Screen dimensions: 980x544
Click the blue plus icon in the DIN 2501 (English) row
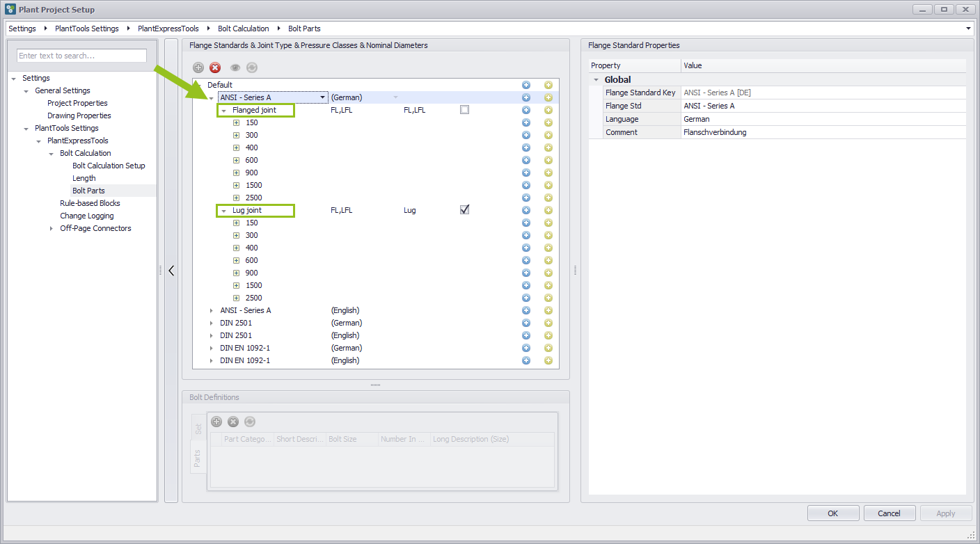coord(526,335)
